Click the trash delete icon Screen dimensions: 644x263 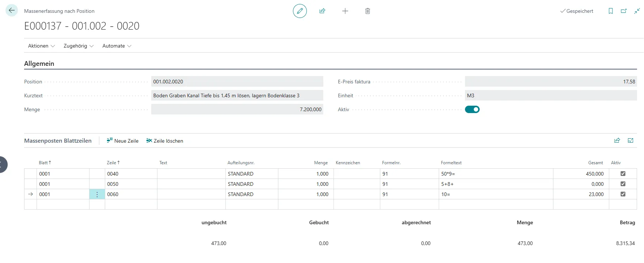pyautogui.click(x=367, y=11)
